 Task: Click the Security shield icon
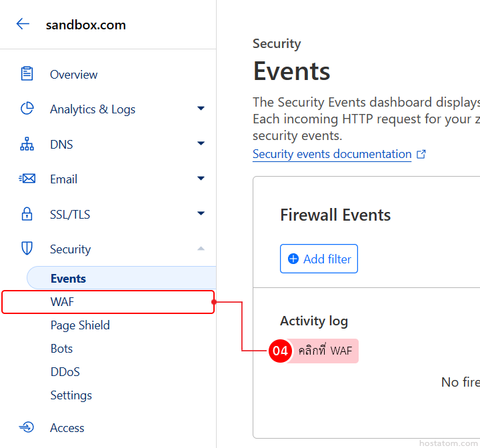tap(27, 249)
